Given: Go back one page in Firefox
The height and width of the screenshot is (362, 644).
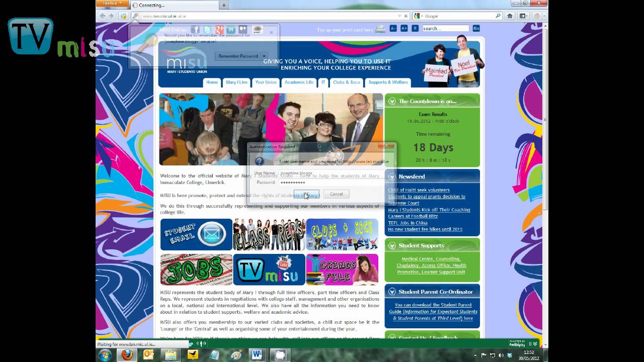Looking at the screenshot, I should click(x=102, y=16).
